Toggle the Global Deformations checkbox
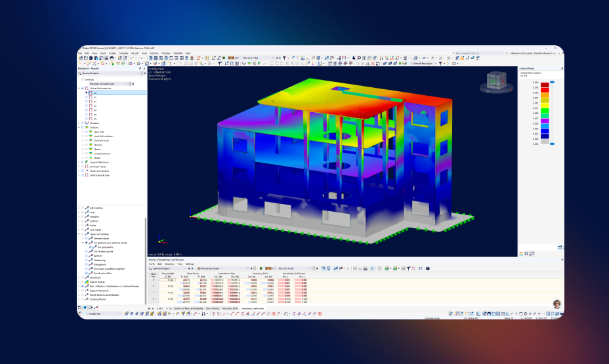Screen dimensions: 609x364 [x=82, y=88]
